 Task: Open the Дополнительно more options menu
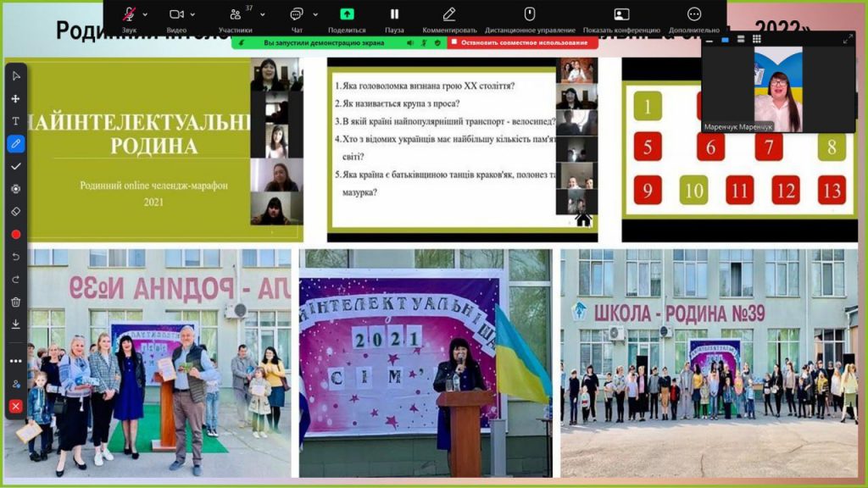pyautogui.click(x=694, y=14)
